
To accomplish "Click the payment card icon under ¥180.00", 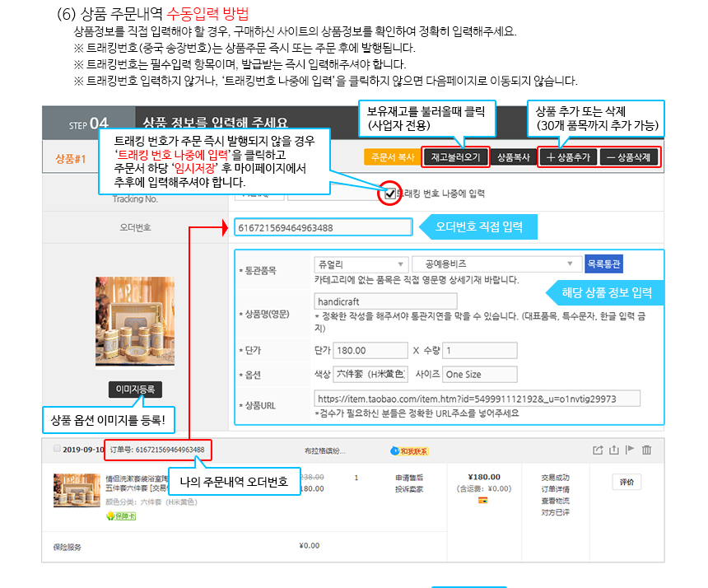I will point(483,500).
